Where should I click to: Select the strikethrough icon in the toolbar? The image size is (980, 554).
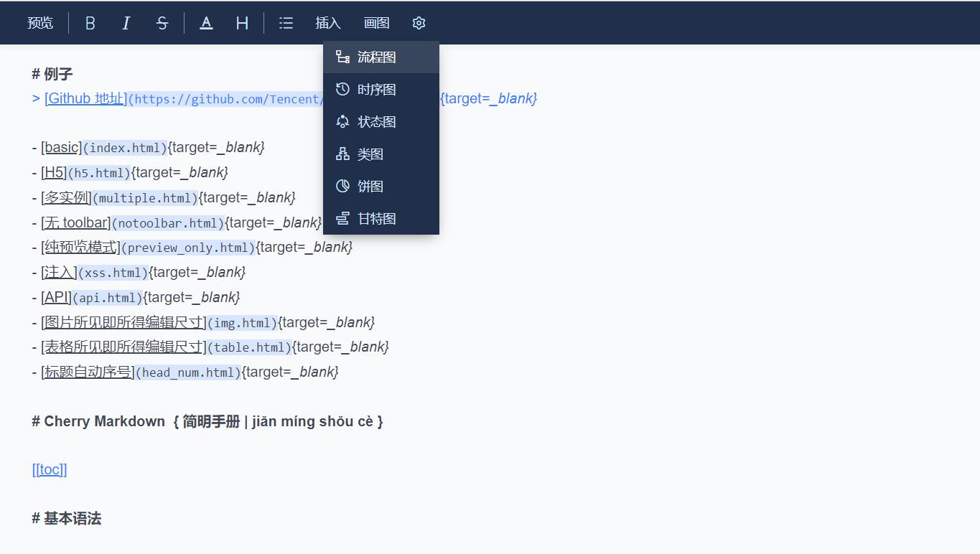coord(162,22)
